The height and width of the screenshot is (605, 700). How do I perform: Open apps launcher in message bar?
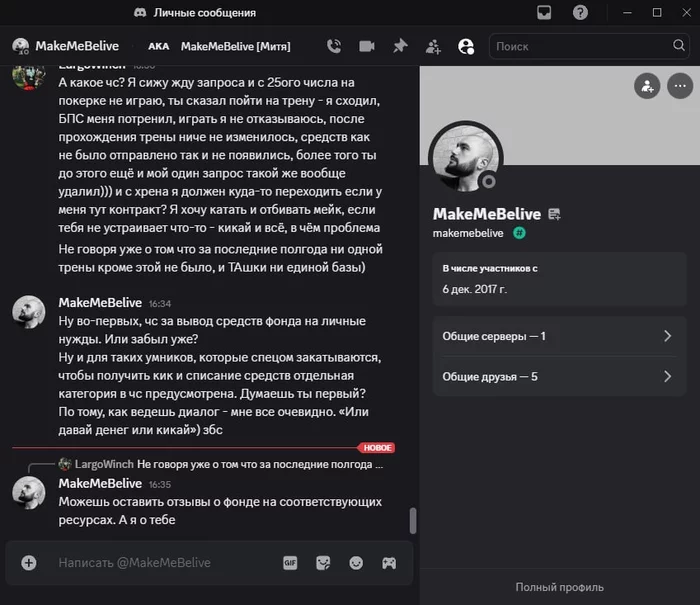[x=389, y=563]
